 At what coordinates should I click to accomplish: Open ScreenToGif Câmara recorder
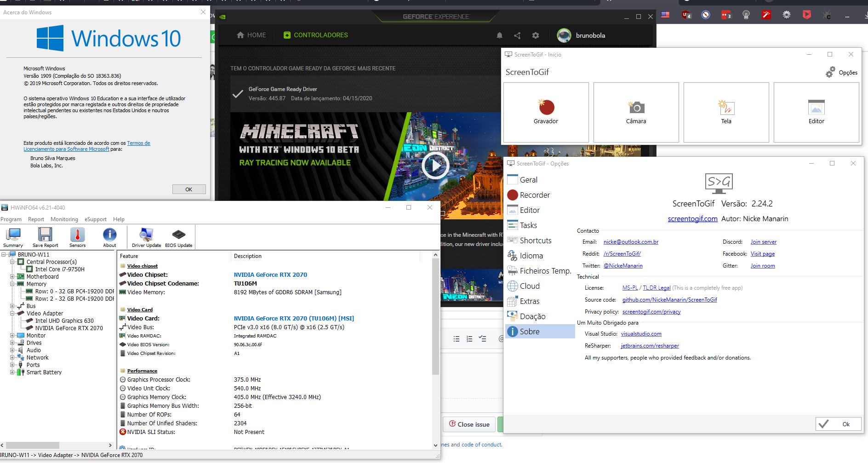pos(636,112)
